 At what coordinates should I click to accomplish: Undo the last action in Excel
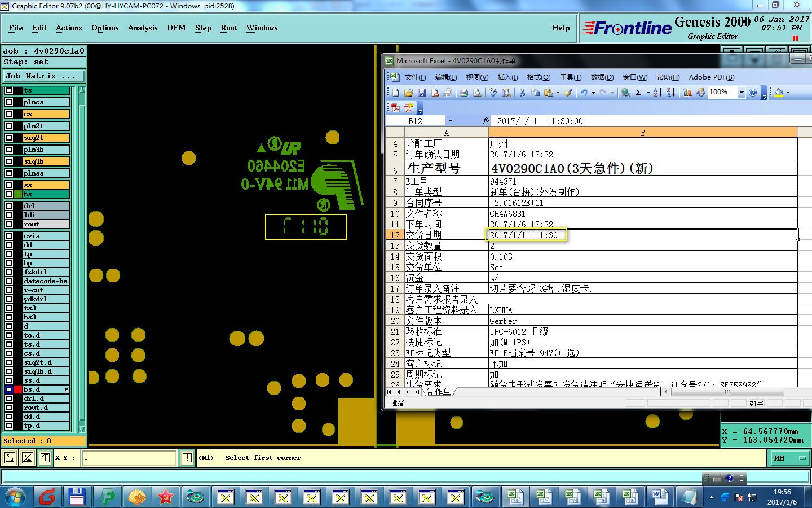[x=584, y=93]
